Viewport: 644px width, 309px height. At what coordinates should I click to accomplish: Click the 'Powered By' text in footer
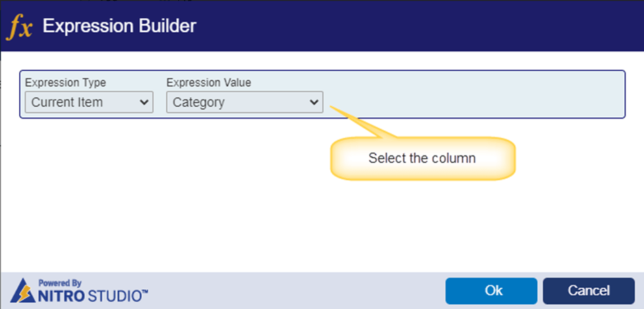(x=60, y=283)
